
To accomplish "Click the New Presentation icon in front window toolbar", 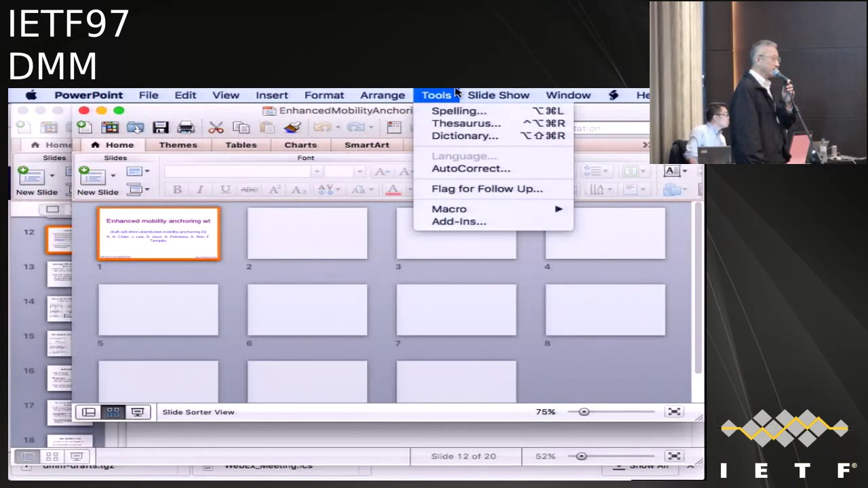I will click(x=84, y=127).
